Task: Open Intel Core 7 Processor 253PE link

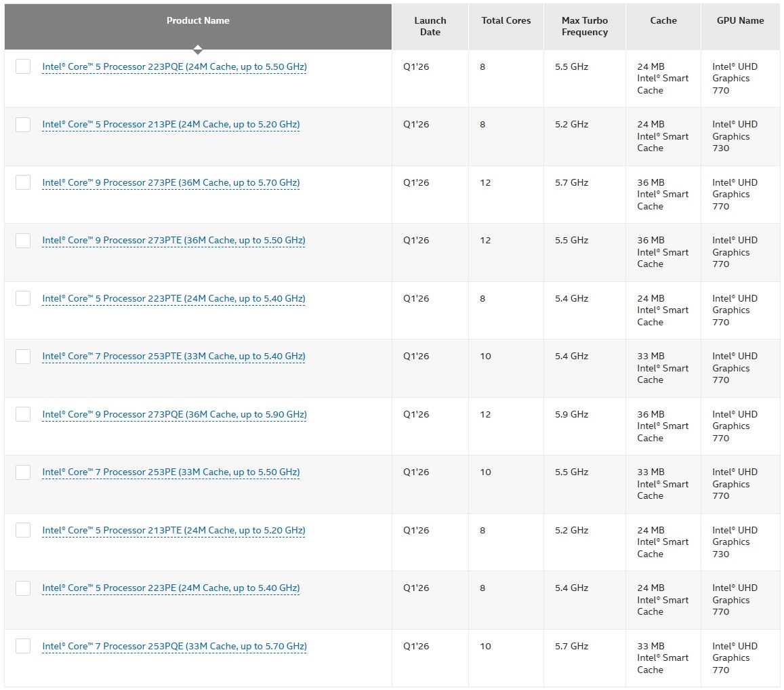Action: click(x=171, y=472)
